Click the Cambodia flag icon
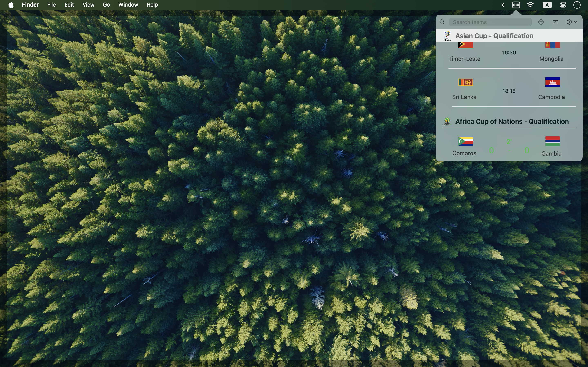The image size is (588, 367). coord(552,82)
